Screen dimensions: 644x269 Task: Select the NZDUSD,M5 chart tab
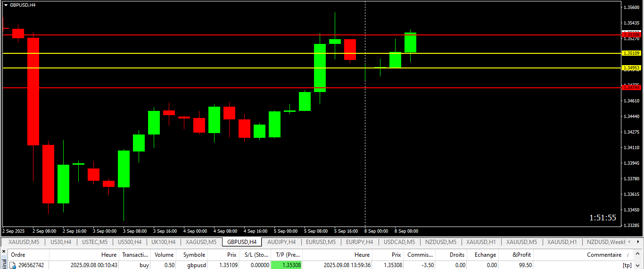point(441,242)
